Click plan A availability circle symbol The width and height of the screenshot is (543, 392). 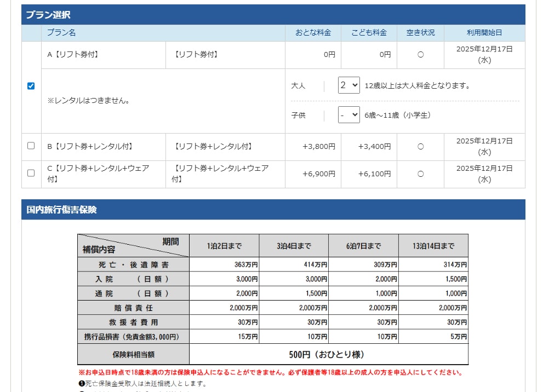pos(420,55)
